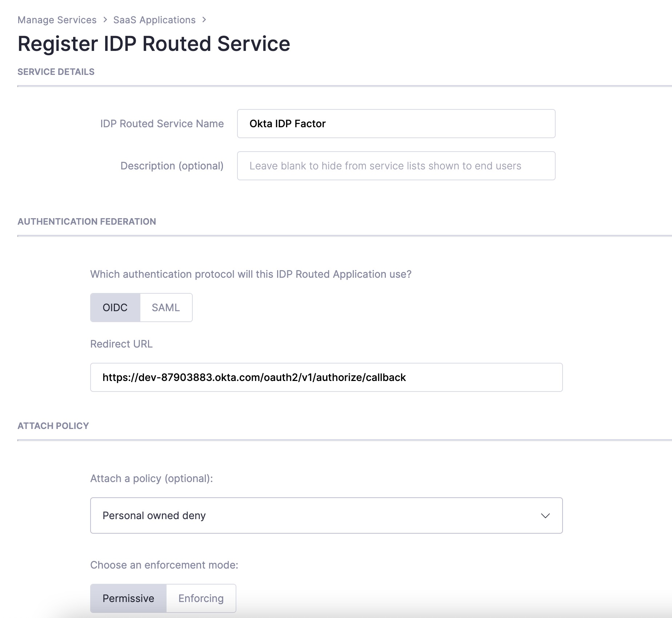This screenshot has height=618, width=672.
Task: Choose Permissive enforcement mode
Action: coord(128,598)
